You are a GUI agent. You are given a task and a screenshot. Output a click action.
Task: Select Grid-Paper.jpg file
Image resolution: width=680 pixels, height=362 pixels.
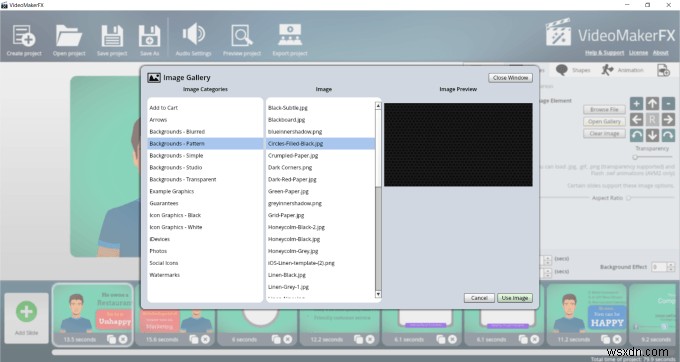[x=320, y=215]
